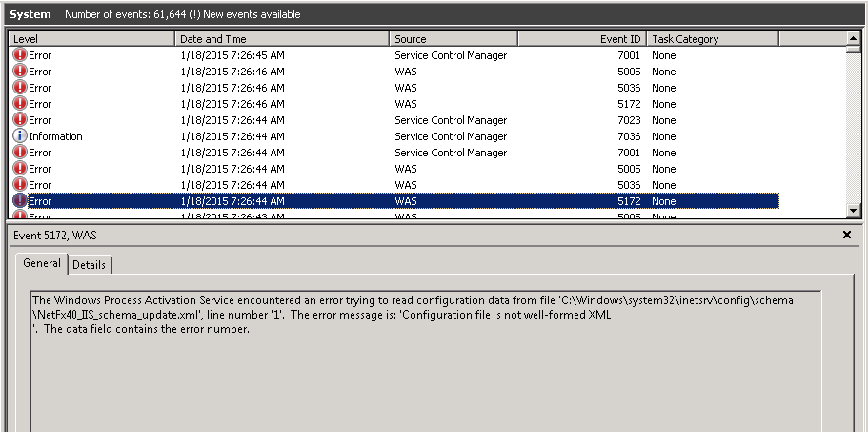Click error icon of 7:26:46 AM event 5036

pyautogui.click(x=20, y=88)
